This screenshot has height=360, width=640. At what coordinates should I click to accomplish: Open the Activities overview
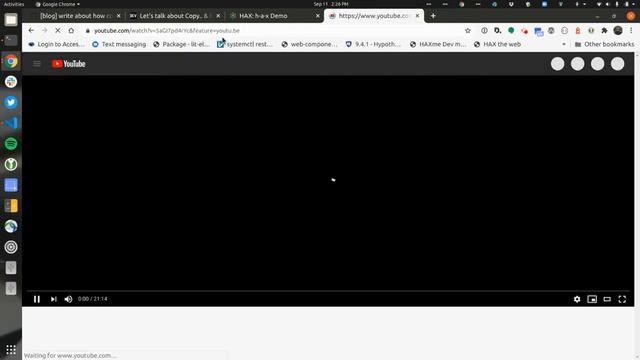pos(14,4)
